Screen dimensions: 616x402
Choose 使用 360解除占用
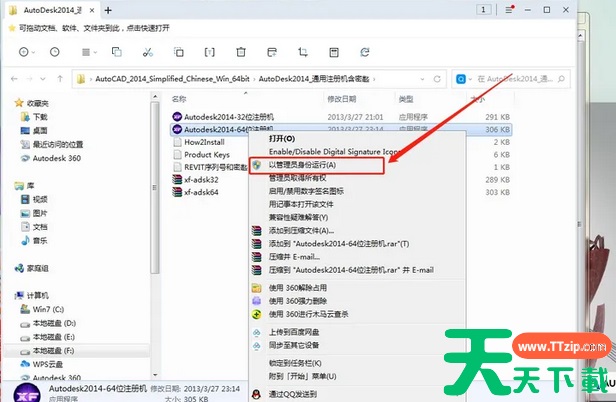click(x=298, y=288)
